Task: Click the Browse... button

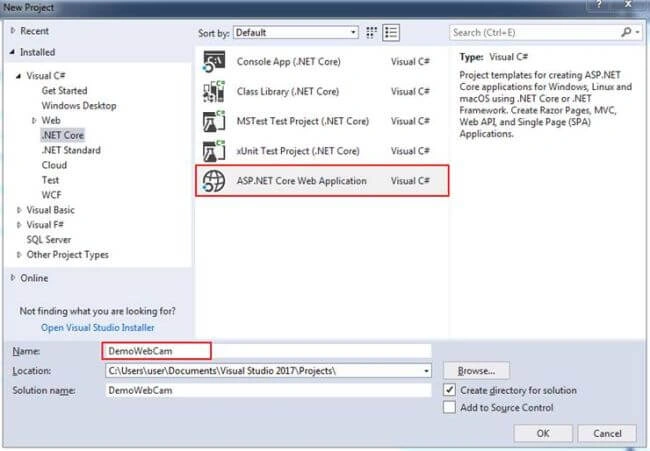Action: click(476, 371)
